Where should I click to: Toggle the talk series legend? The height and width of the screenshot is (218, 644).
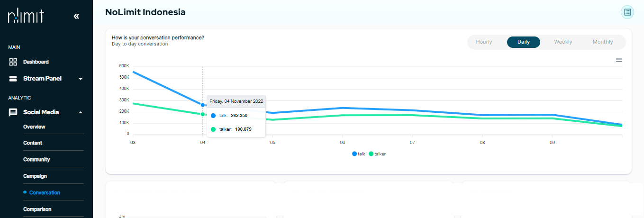[359, 154]
